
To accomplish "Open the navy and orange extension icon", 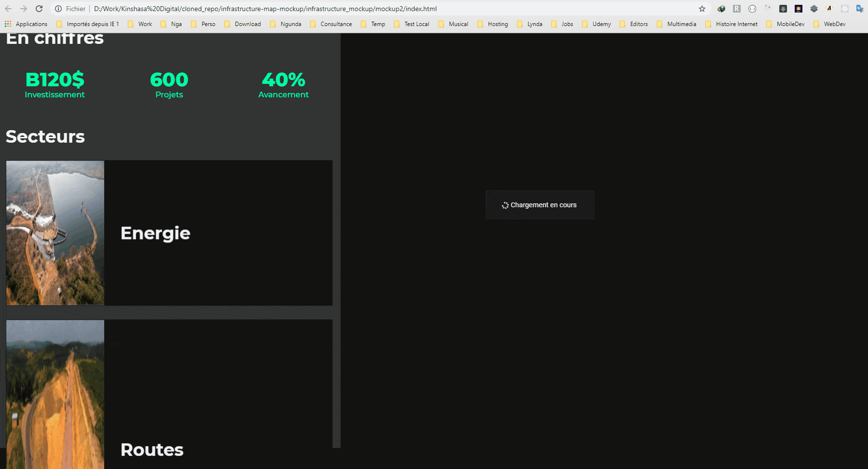I will coord(799,9).
